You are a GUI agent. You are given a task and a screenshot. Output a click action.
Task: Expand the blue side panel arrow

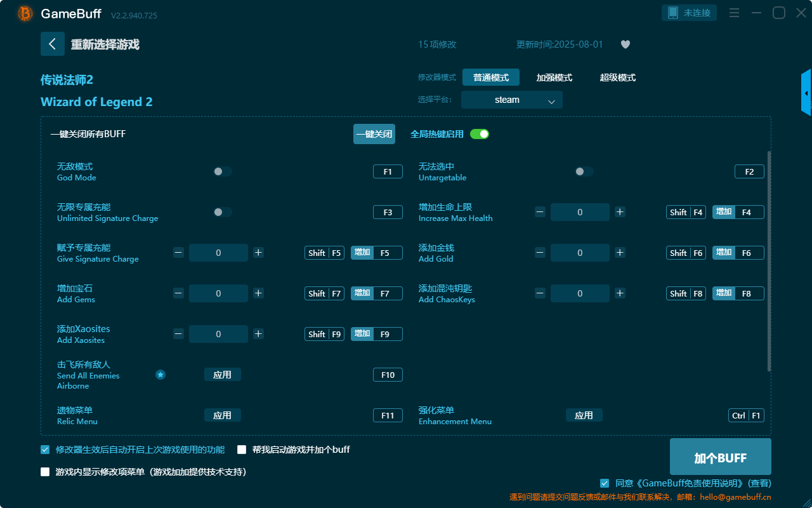[806, 93]
